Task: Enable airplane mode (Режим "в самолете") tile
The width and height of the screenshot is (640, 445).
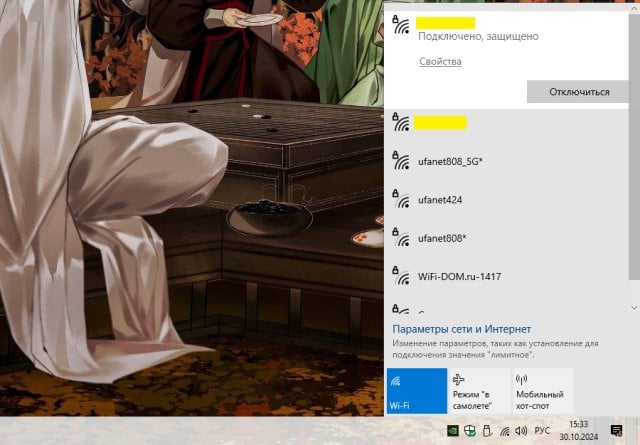Action: coord(479,391)
